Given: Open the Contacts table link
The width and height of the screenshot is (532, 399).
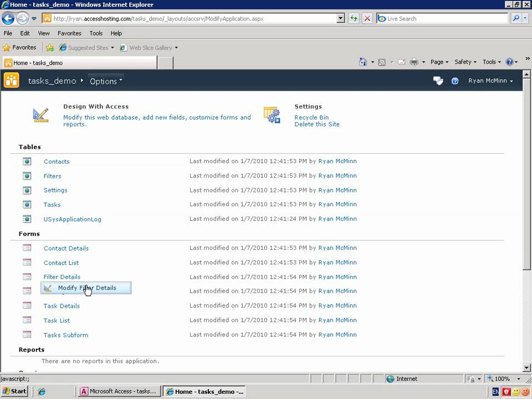Looking at the screenshot, I should tap(57, 161).
